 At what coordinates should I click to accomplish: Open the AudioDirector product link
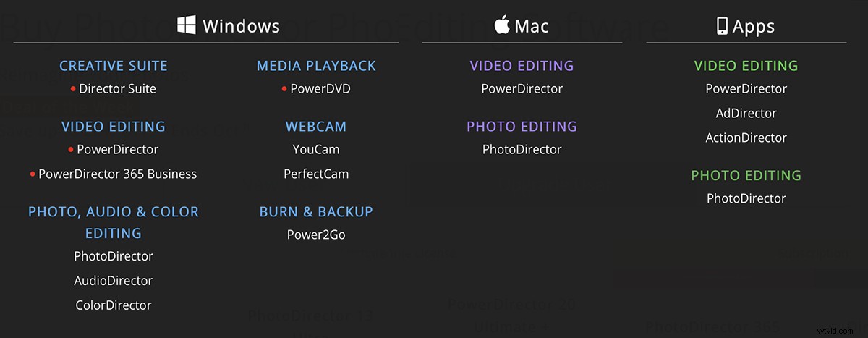tap(114, 281)
